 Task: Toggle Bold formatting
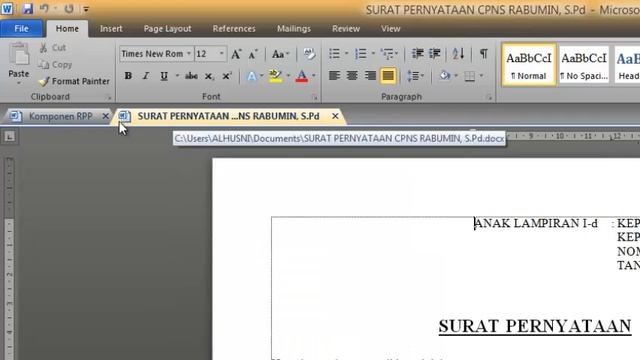tap(128, 76)
